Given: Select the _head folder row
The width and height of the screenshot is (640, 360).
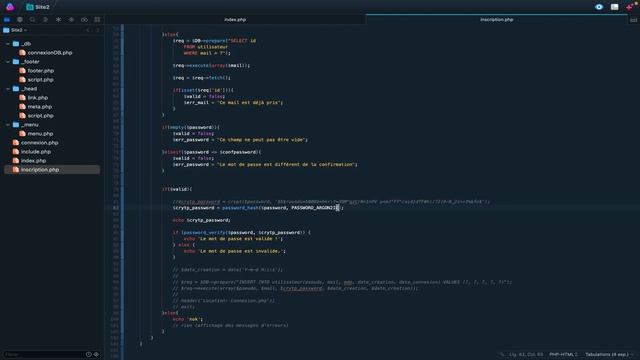Looking at the screenshot, I should click(52, 89).
